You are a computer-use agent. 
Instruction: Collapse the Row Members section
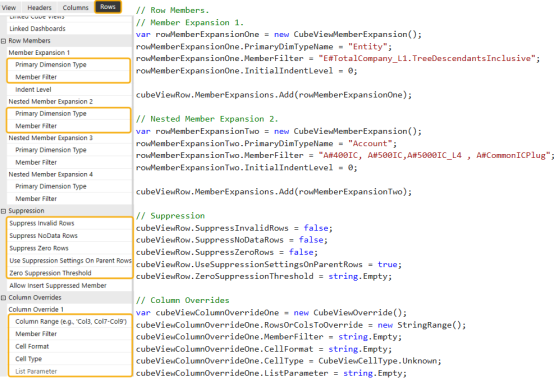[x=3, y=41]
